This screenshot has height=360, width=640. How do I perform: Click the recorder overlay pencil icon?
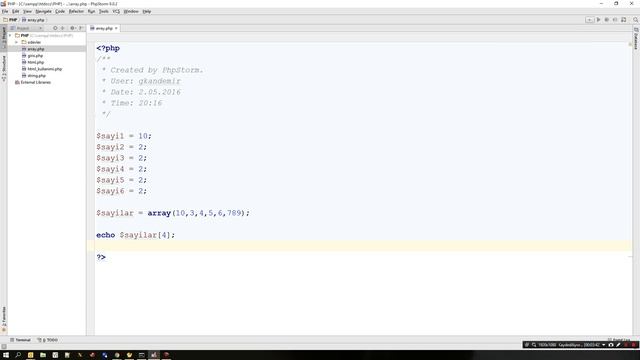click(618, 345)
